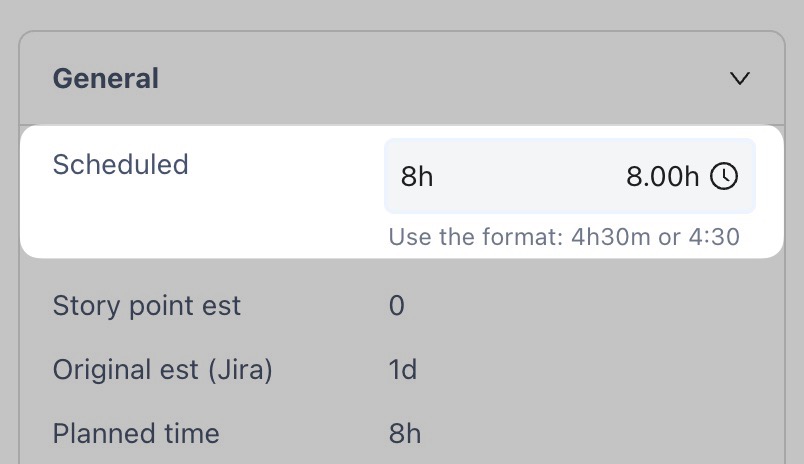Edit the Story point est value 0
The image size is (804, 464).
396,305
